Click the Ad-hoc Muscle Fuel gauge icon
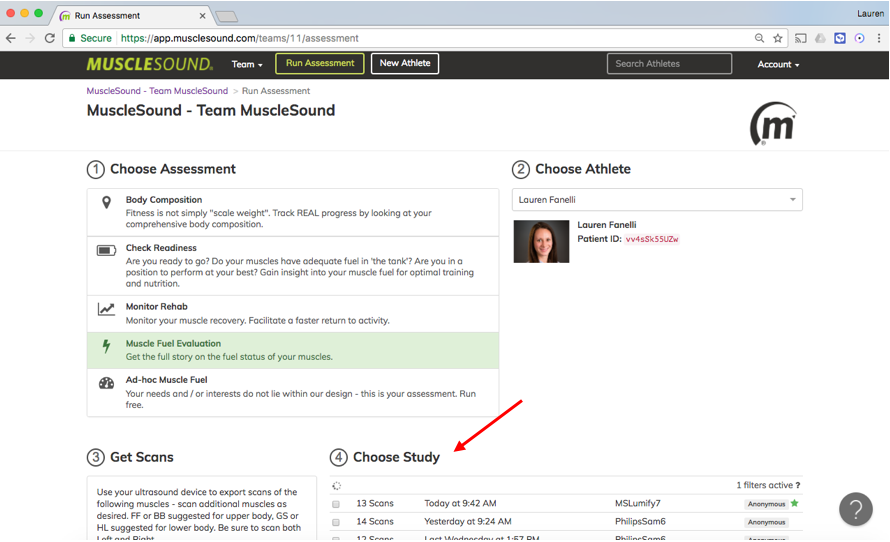The height and width of the screenshot is (542, 890). 106,383
